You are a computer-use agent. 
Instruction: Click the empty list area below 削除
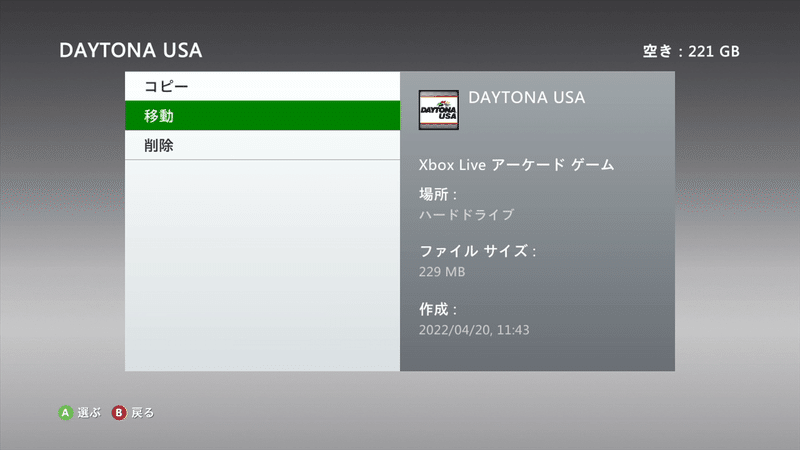point(262,265)
